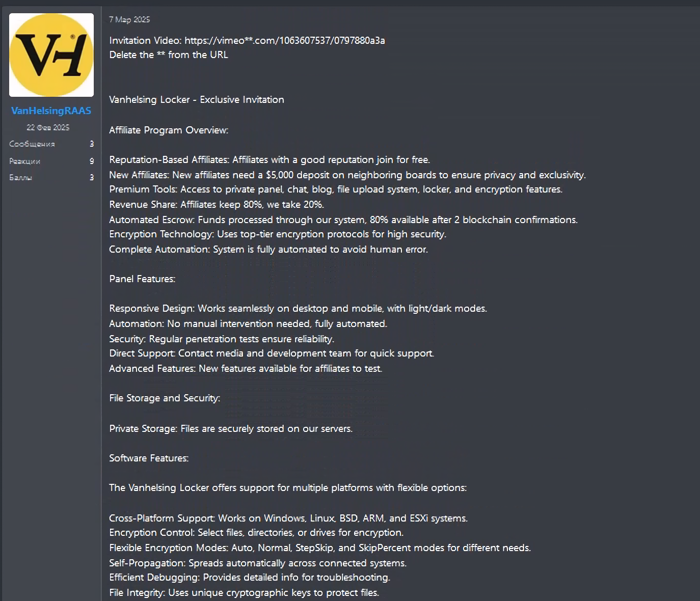Click the 'Cross-Platform Support' line
Image resolution: width=700 pixels, height=601 pixels.
tap(288, 518)
